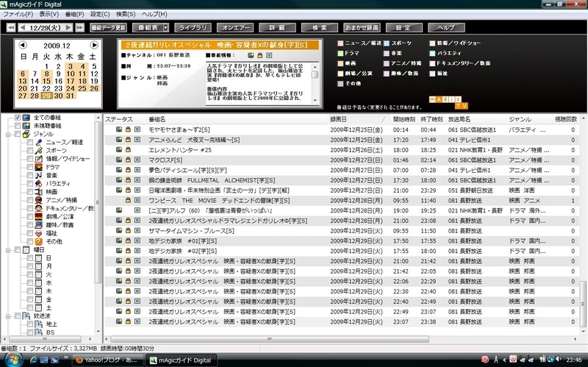This screenshot has width=588, height=367.
Task: Open the ライブラリ view
Action: pos(193,28)
